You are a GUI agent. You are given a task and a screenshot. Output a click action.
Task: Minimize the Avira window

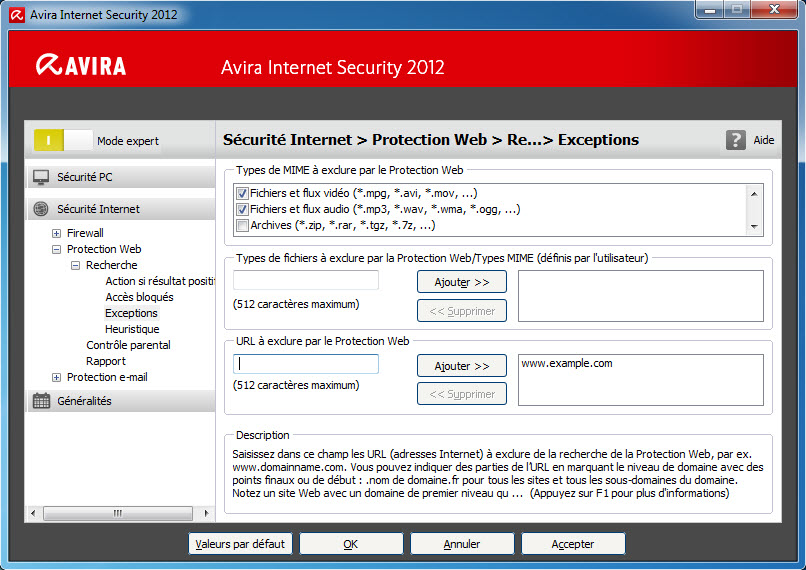(x=710, y=10)
